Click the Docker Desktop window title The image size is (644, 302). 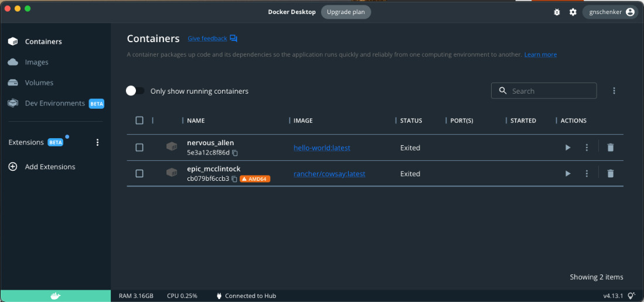[x=292, y=12]
